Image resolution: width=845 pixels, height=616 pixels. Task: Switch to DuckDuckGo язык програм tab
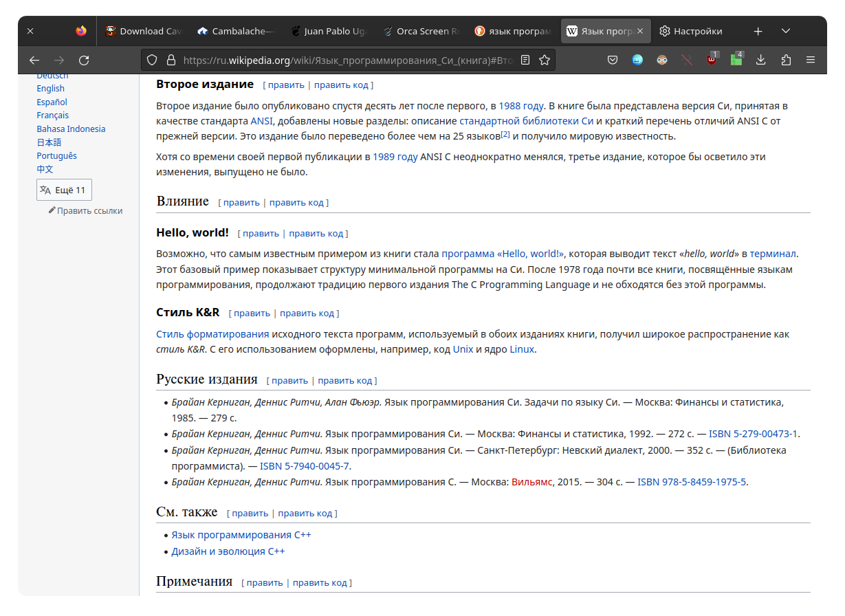pyautogui.click(x=513, y=31)
